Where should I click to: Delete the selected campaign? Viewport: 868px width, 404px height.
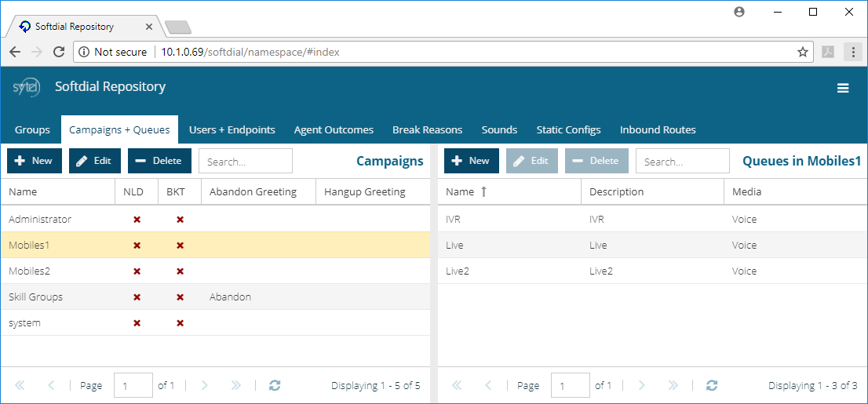[159, 161]
